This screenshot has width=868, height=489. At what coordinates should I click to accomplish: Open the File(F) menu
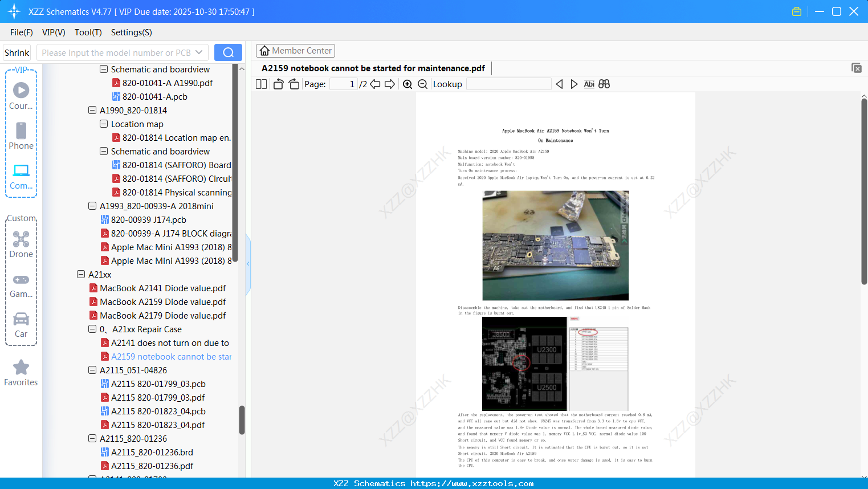tap(22, 32)
